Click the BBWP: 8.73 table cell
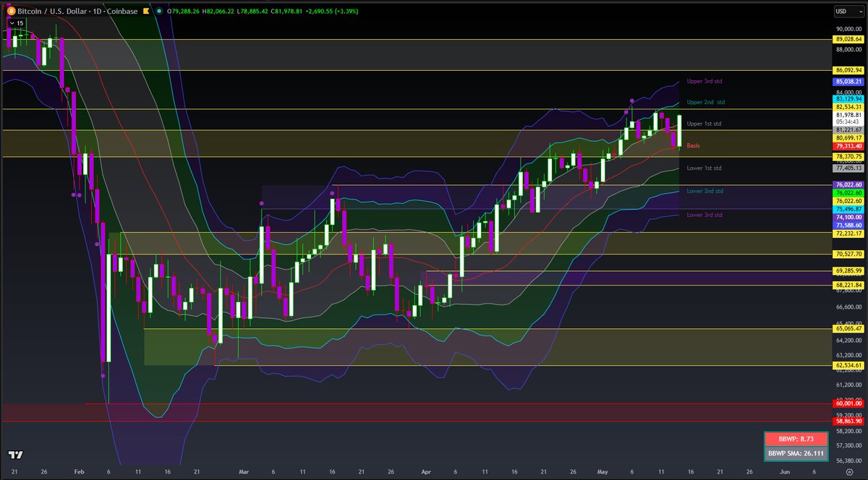This screenshot has width=868, height=480. (796, 440)
